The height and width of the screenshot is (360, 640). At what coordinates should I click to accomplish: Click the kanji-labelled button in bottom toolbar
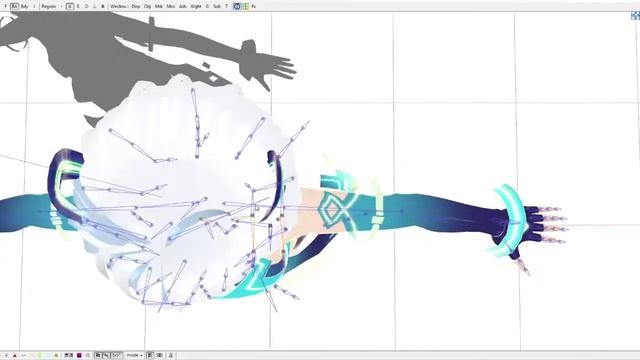(69, 356)
